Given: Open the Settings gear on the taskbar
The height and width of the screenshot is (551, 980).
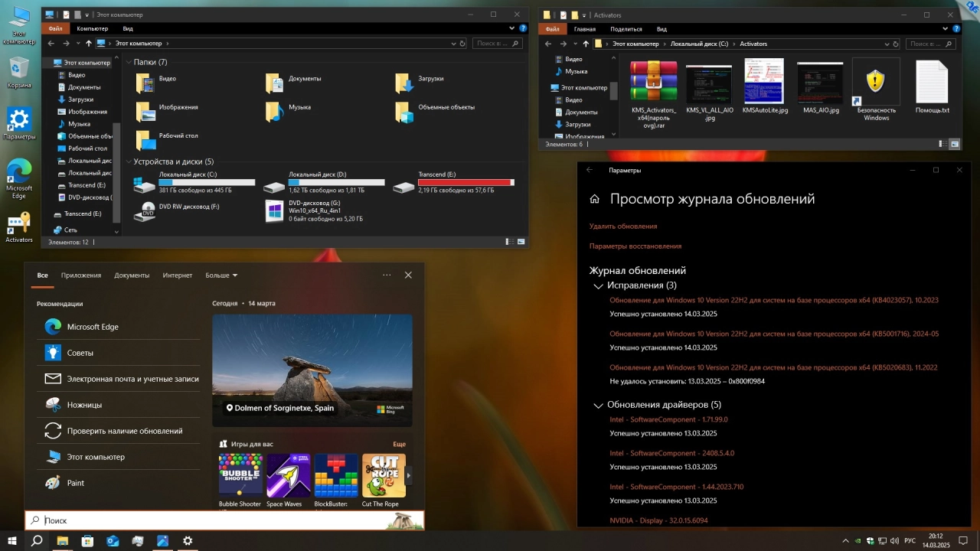Looking at the screenshot, I should pos(188,540).
